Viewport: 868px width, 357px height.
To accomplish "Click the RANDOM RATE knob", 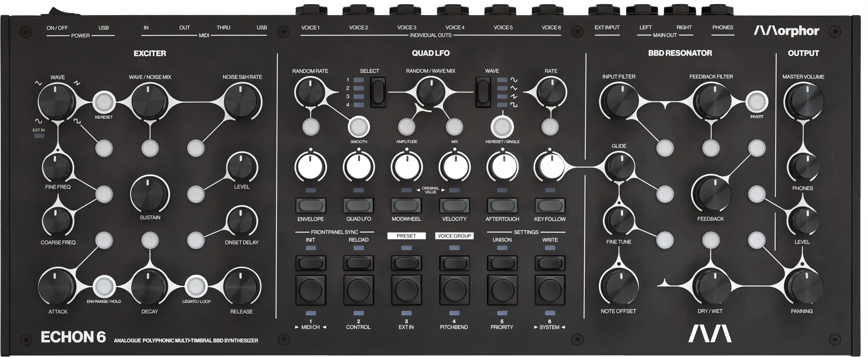I will coord(310,92).
